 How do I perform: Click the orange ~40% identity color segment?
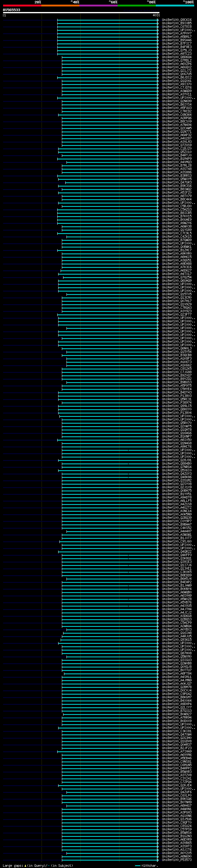tap(60, 6)
